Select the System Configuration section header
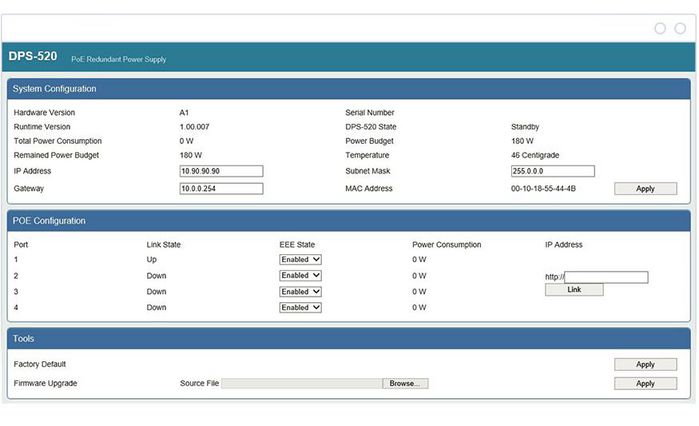 349,89
